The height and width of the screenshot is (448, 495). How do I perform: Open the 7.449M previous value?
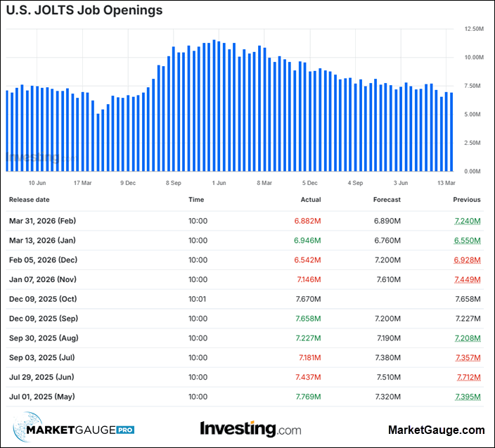tap(466, 279)
